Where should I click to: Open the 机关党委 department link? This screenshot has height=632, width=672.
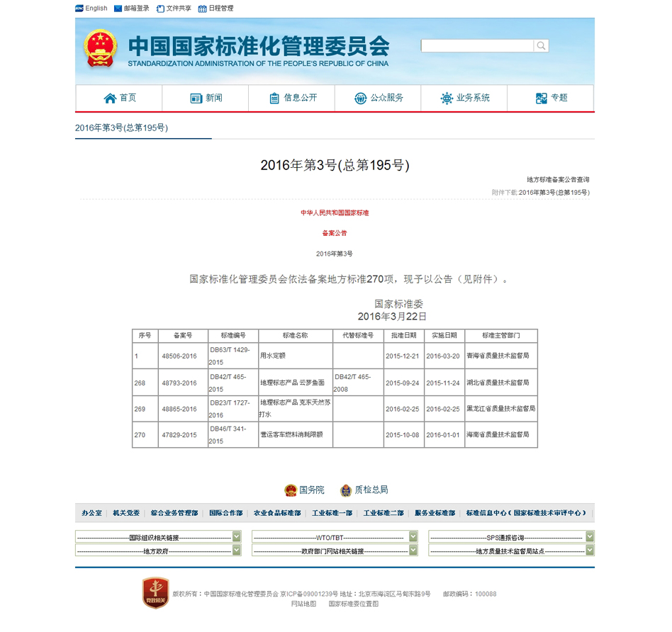point(126,513)
